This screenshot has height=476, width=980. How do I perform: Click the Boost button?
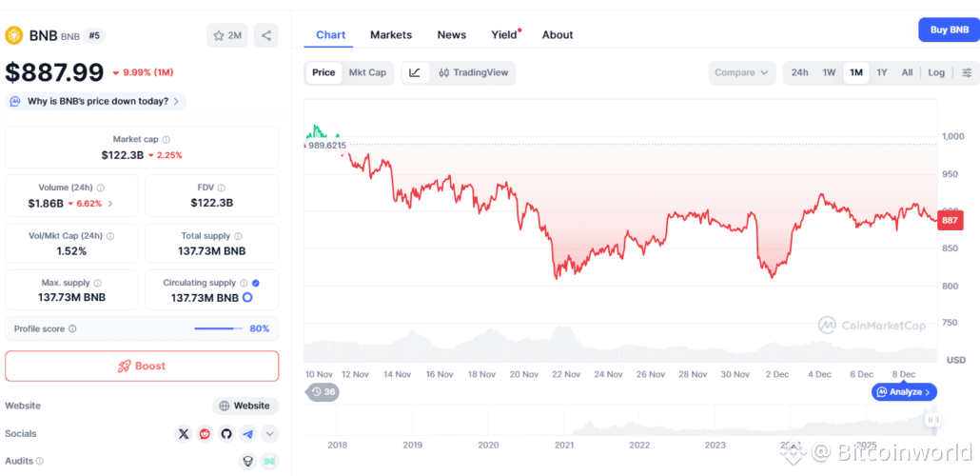142,366
